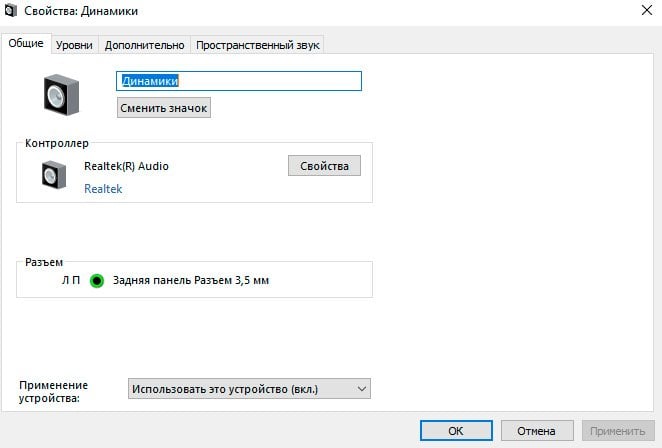Open the Дополнительно tab
This screenshot has height=448, width=662.
[144, 45]
